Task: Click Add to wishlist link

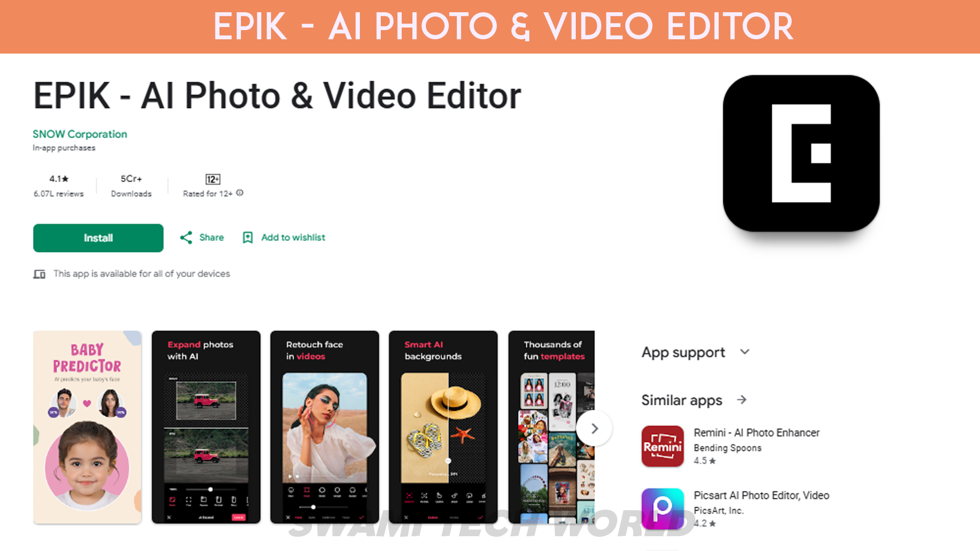Action: (283, 237)
